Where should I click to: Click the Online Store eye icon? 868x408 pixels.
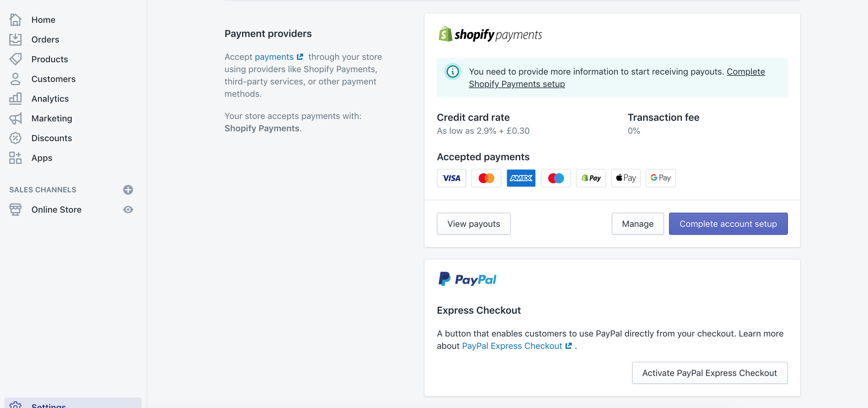pyautogui.click(x=128, y=210)
